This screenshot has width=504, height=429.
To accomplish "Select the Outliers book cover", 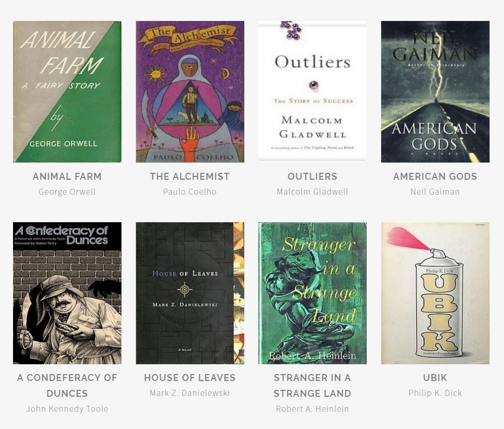I will [312, 92].
